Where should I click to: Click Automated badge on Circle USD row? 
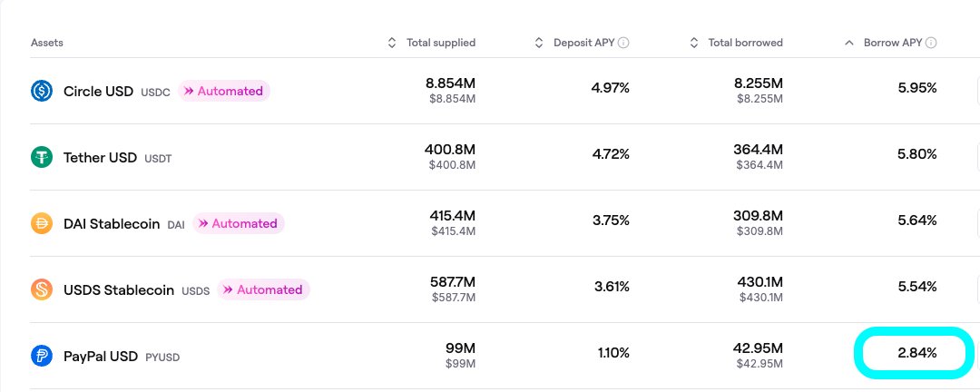click(224, 92)
